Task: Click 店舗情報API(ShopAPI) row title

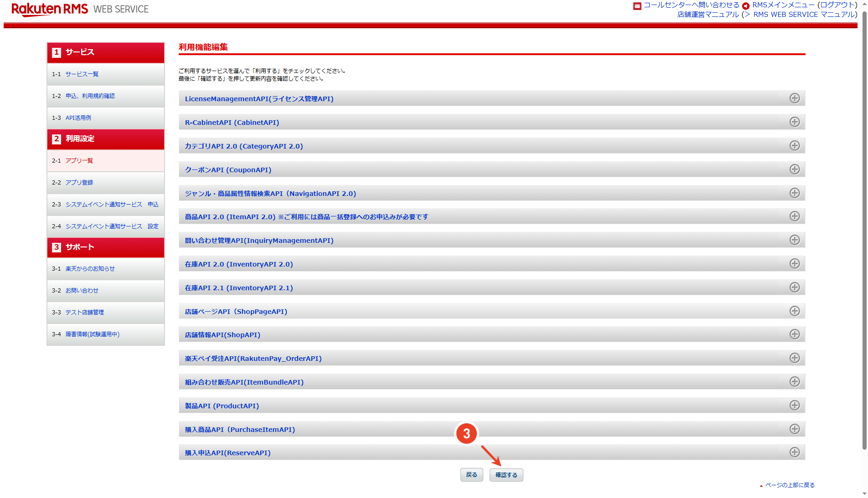Action: 222,335
